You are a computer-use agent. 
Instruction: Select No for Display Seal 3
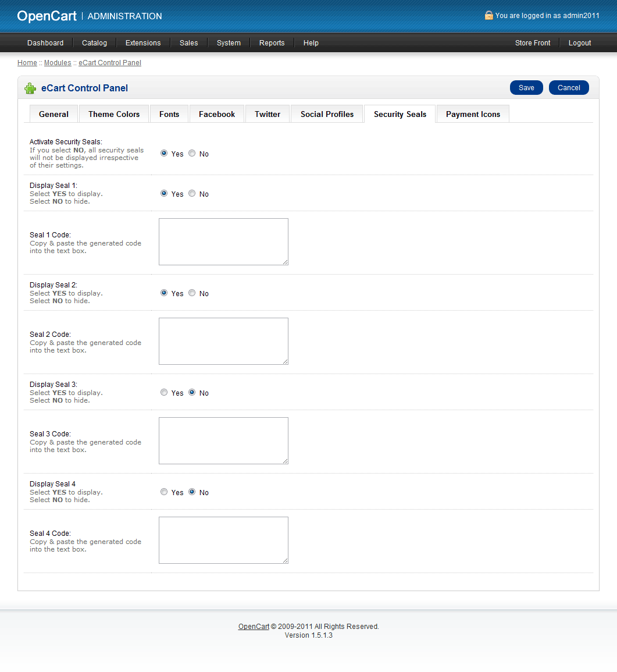(192, 393)
